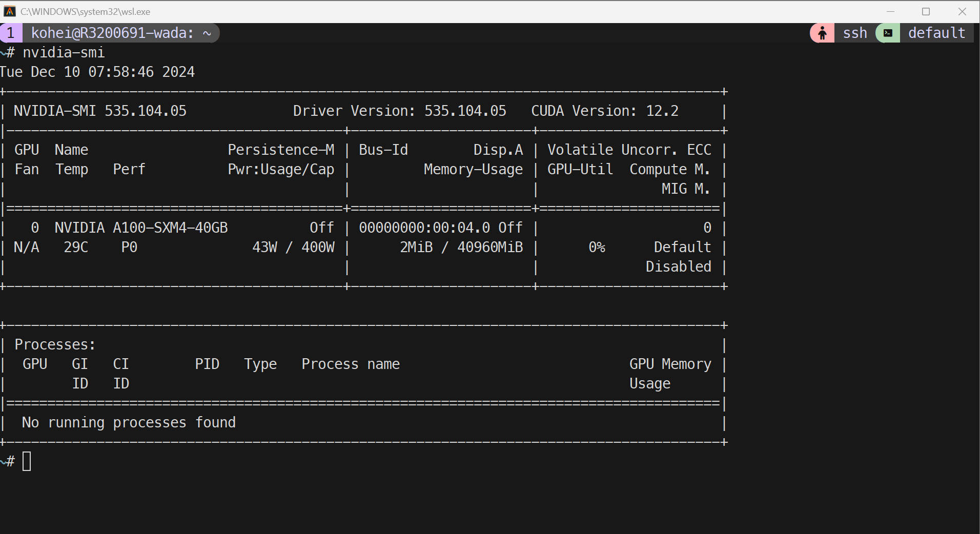Click the PID column header
The width and height of the screenshot is (980, 534).
coord(207,364)
